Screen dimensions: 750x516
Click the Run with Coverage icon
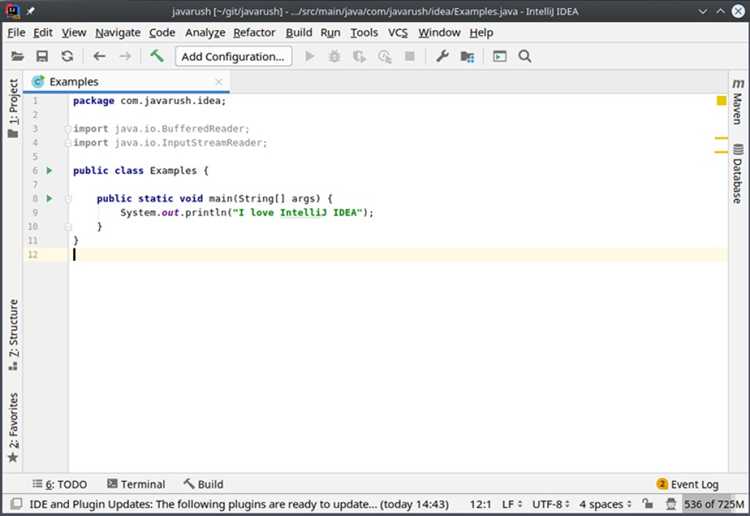tap(359, 56)
